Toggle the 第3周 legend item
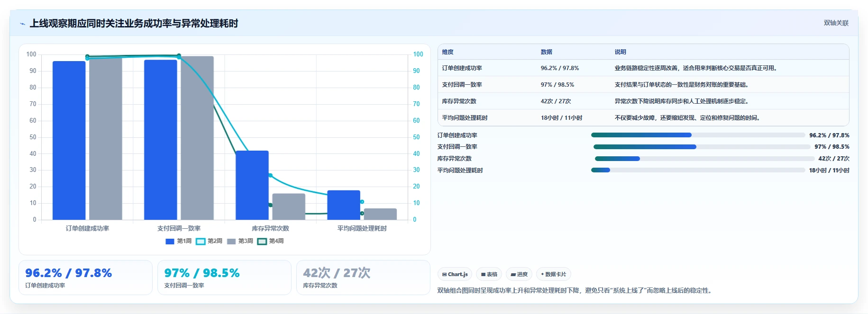 click(x=240, y=241)
